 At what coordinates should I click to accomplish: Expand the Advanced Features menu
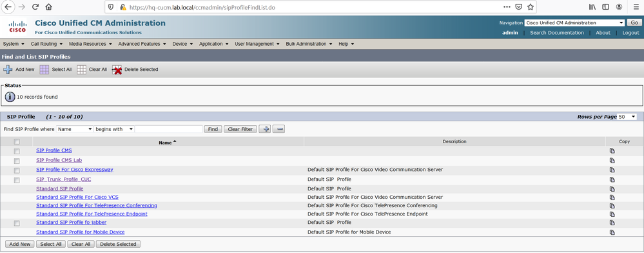142,44
